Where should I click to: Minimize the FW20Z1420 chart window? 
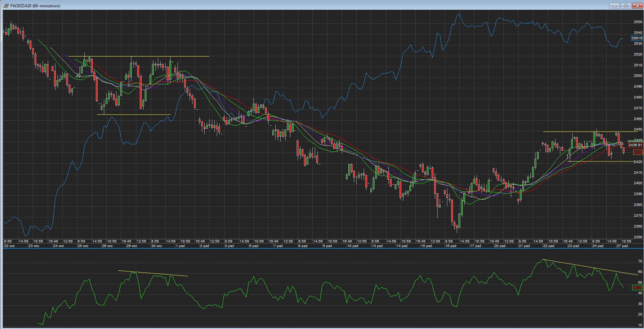(x=614, y=6)
